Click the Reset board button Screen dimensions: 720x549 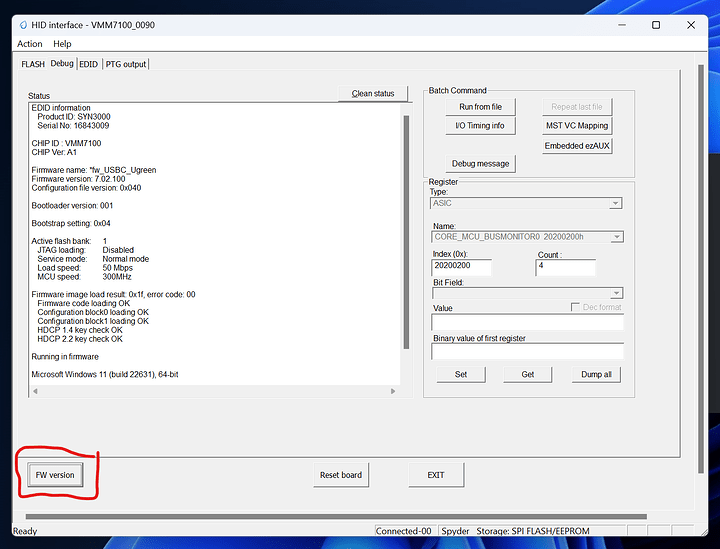tap(341, 475)
